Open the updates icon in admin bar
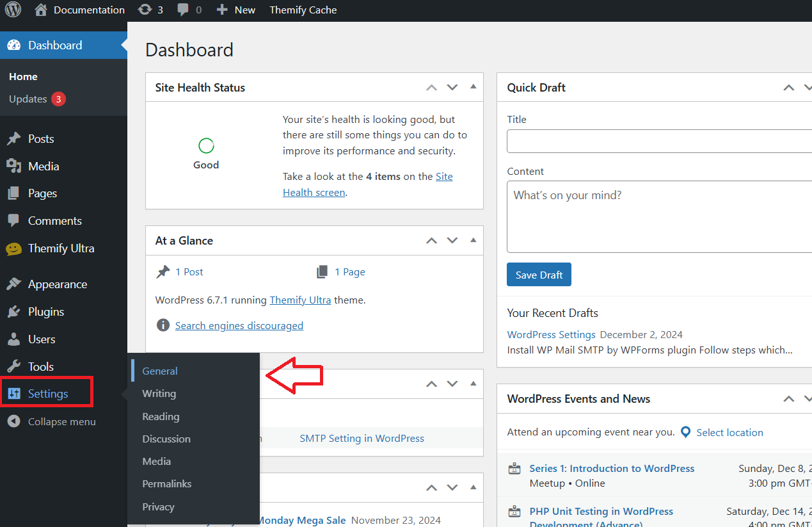812x527 pixels. click(x=145, y=10)
